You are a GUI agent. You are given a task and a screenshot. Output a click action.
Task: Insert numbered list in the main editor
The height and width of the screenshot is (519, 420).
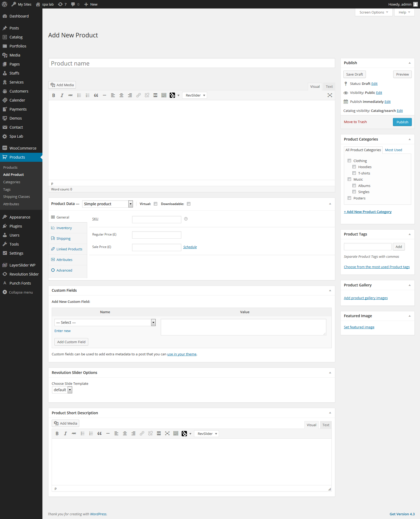pos(87,95)
